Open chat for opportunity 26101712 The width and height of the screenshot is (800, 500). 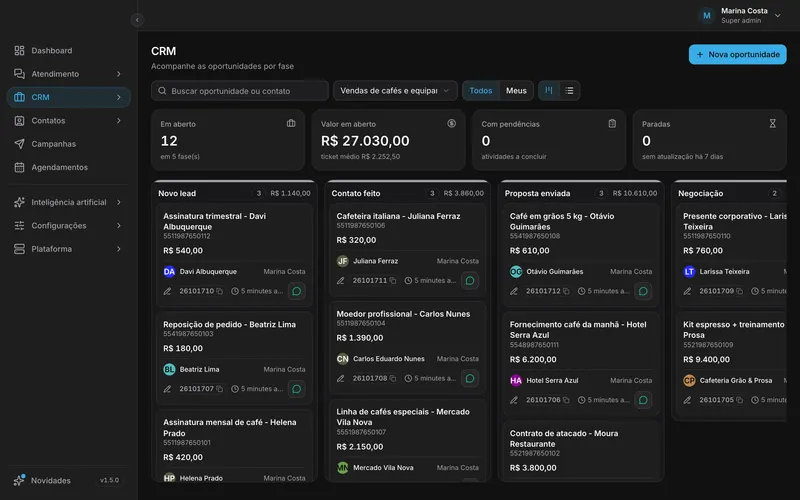(x=643, y=291)
